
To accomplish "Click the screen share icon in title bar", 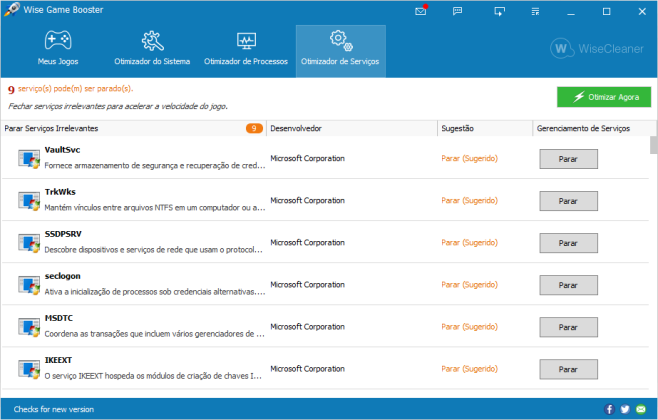I will 499,11.
